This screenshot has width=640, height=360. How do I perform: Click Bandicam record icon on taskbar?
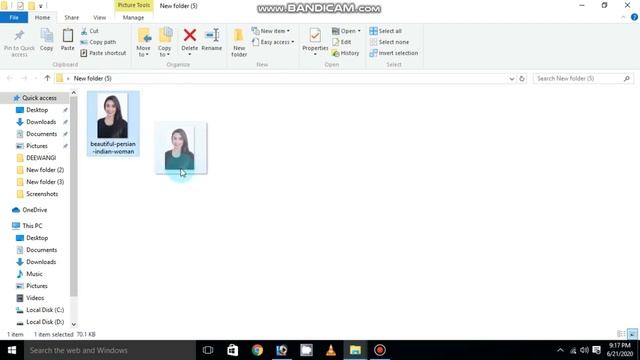click(x=380, y=350)
